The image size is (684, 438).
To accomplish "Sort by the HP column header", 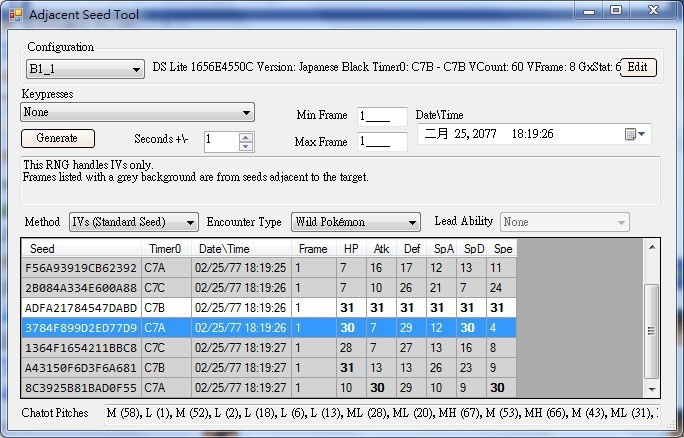I will pyautogui.click(x=352, y=249).
